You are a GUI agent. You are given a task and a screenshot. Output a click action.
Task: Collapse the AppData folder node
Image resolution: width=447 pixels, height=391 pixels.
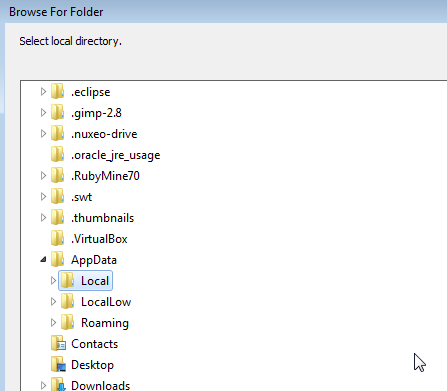pos(43,259)
